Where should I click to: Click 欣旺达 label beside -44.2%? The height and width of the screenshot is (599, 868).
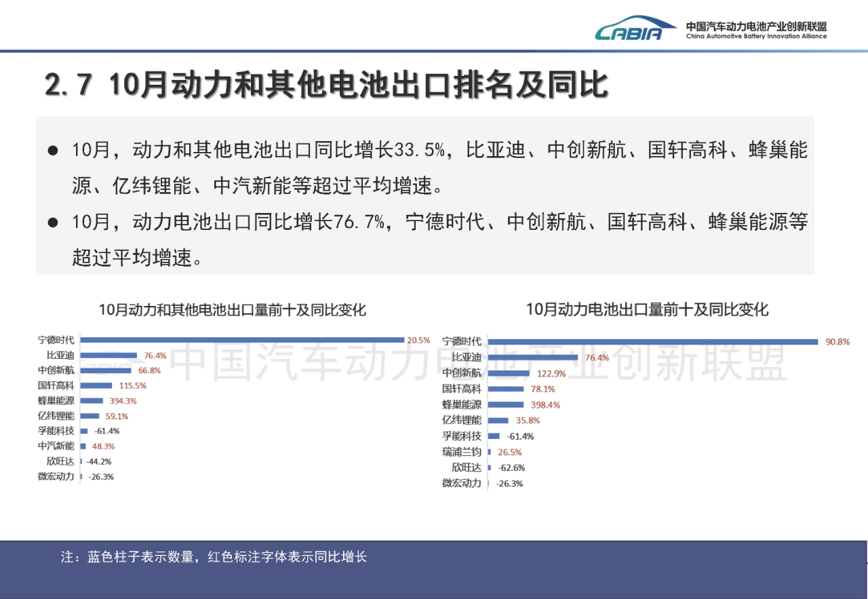click(60, 461)
